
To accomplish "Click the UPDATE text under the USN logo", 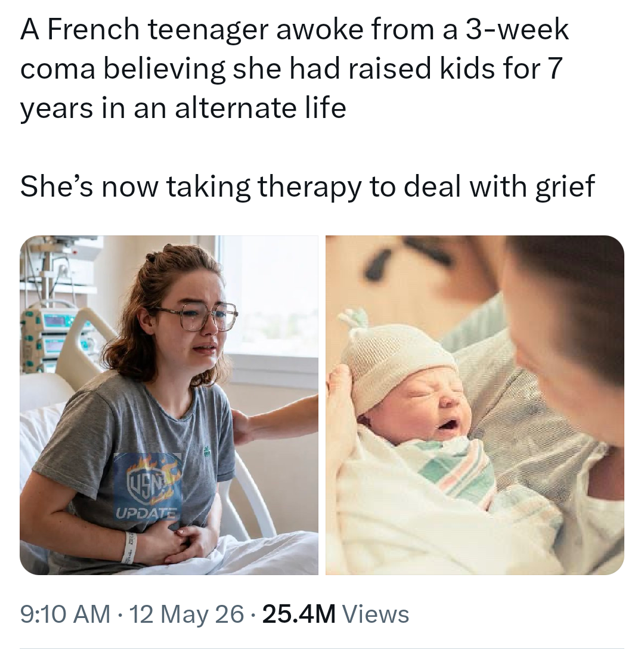I will click(x=147, y=514).
